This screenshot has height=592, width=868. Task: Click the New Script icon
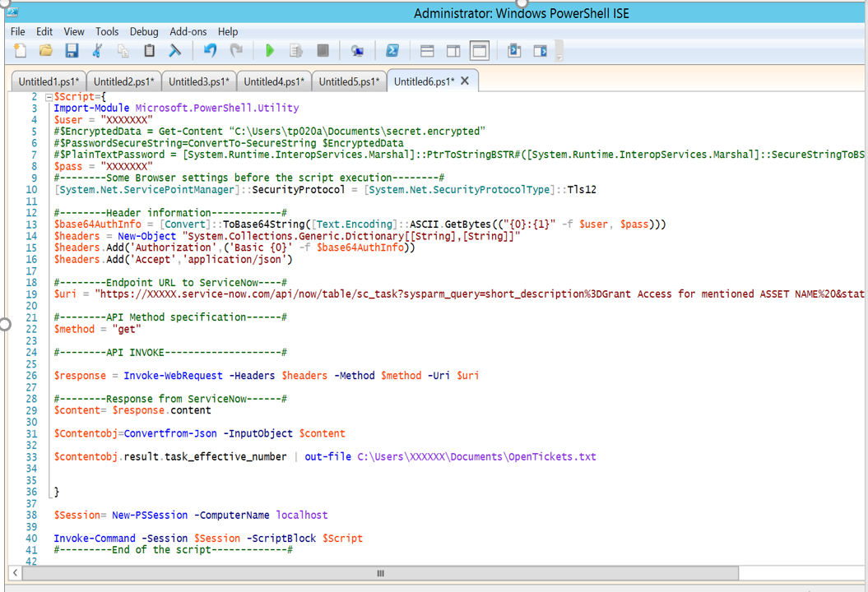click(20, 50)
